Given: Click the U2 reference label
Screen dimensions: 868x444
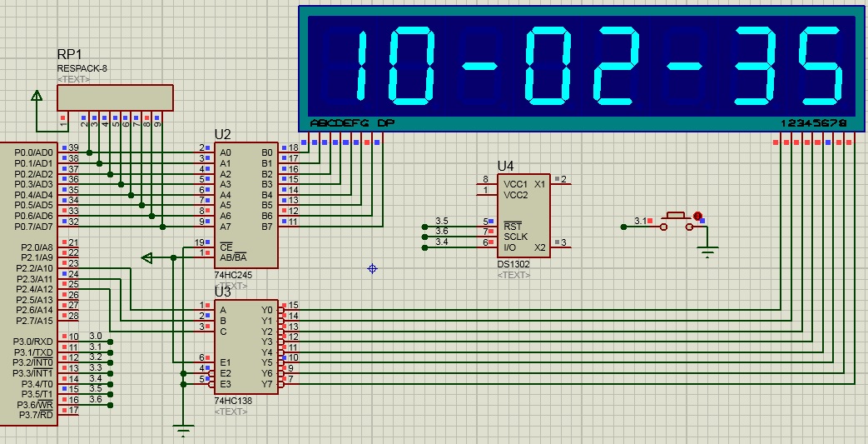Looking at the screenshot, I should [x=222, y=135].
